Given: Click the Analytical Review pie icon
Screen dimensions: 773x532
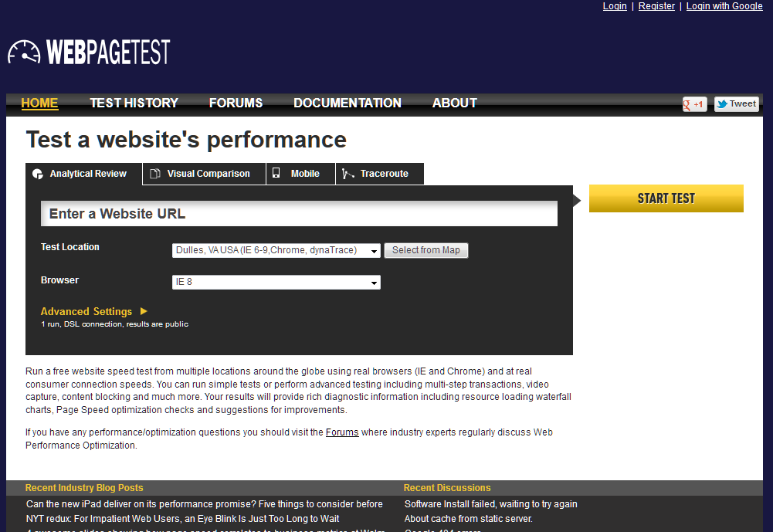Looking at the screenshot, I should coord(38,174).
